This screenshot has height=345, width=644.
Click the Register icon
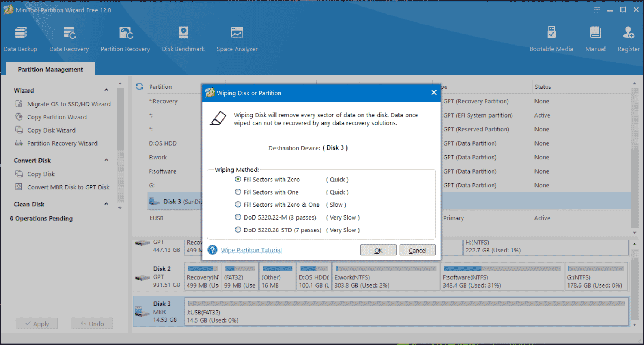[628, 32]
